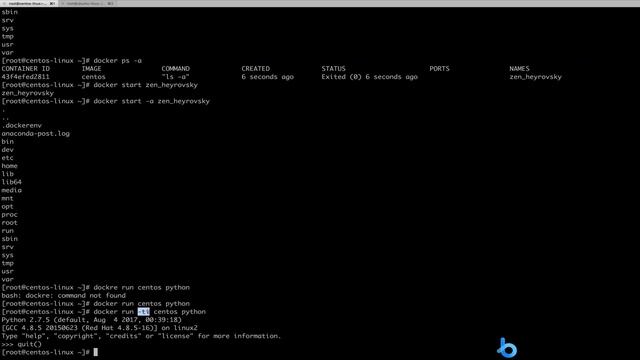The width and height of the screenshot is (640, 360).
Task: Click the CREATED column header
Action: [256, 69]
